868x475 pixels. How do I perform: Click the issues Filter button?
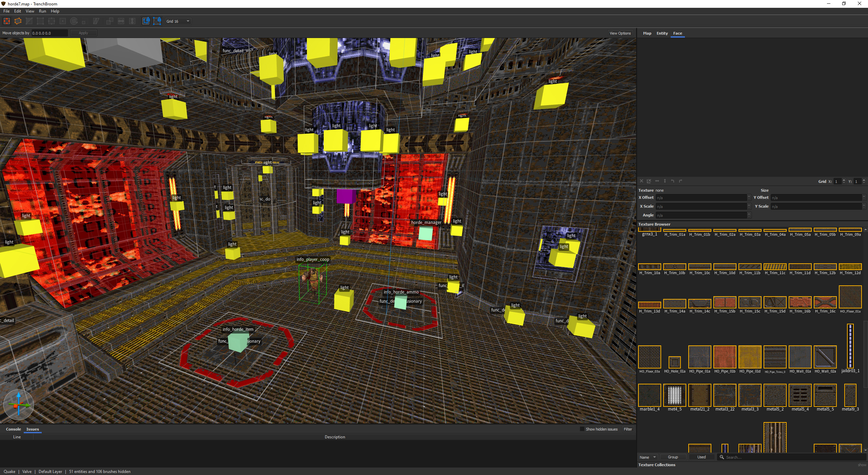628,429
